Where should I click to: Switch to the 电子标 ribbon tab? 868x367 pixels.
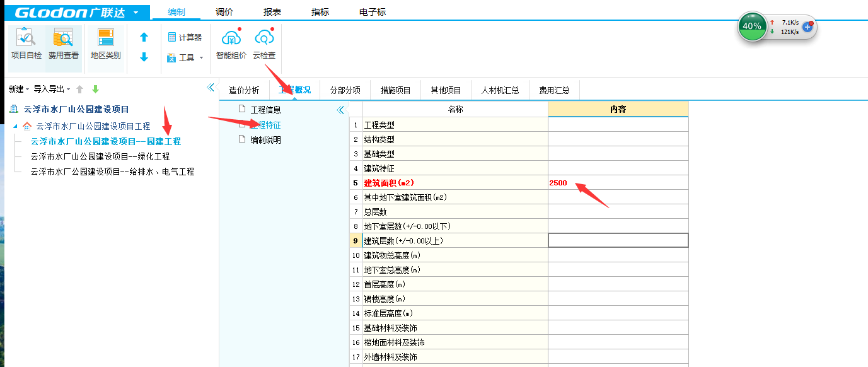(x=373, y=12)
